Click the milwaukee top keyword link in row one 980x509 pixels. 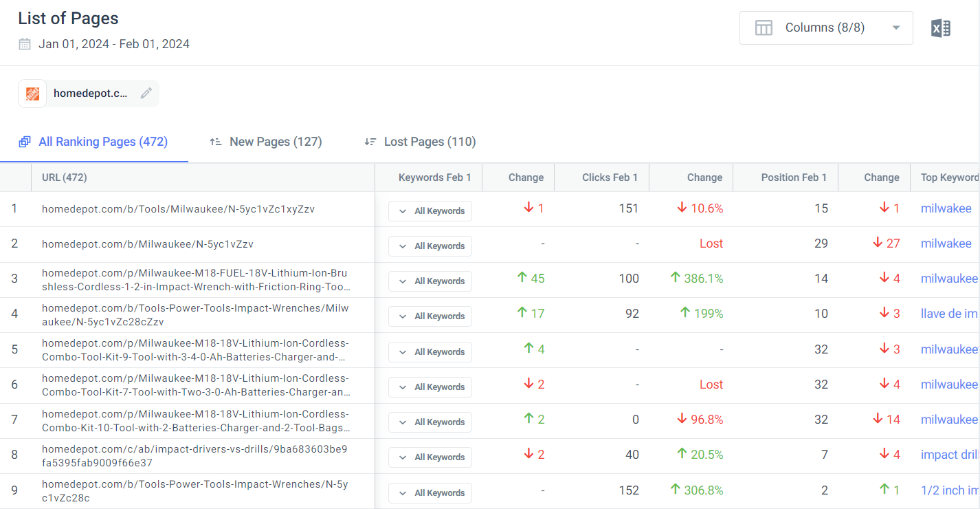pos(946,208)
